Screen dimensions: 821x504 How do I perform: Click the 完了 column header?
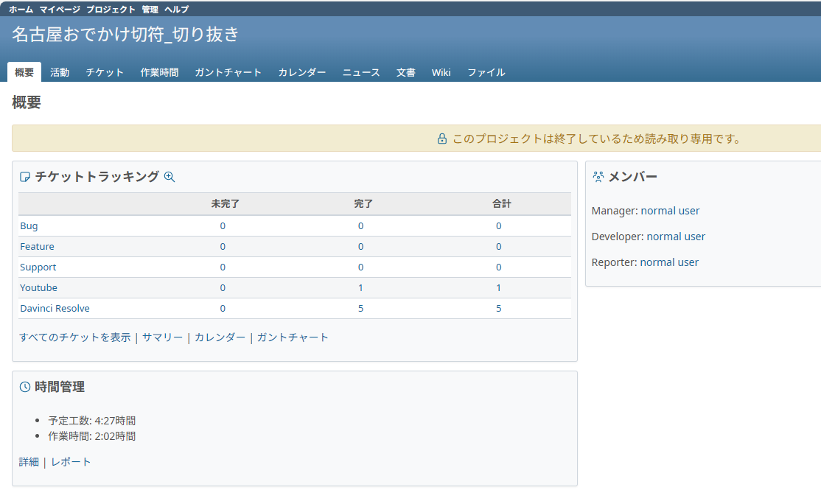[363, 203]
